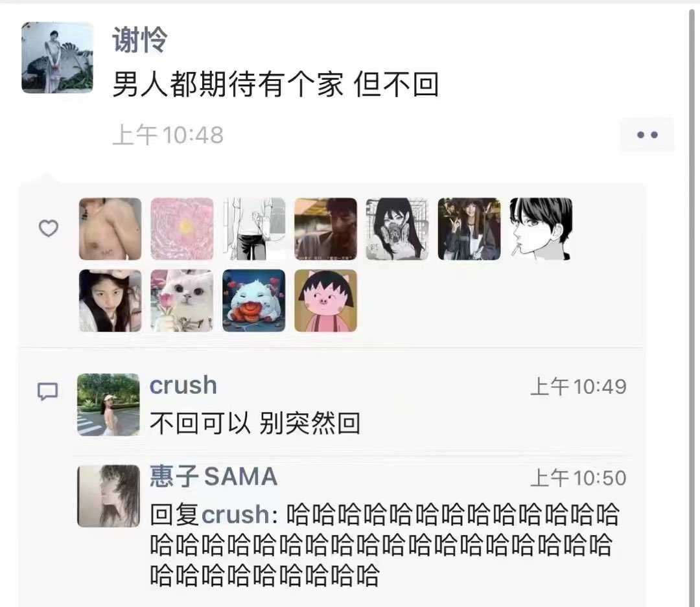Screen dimensions: 700x607
Task: Open the white cat with tulip avatar
Action: click(x=181, y=301)
